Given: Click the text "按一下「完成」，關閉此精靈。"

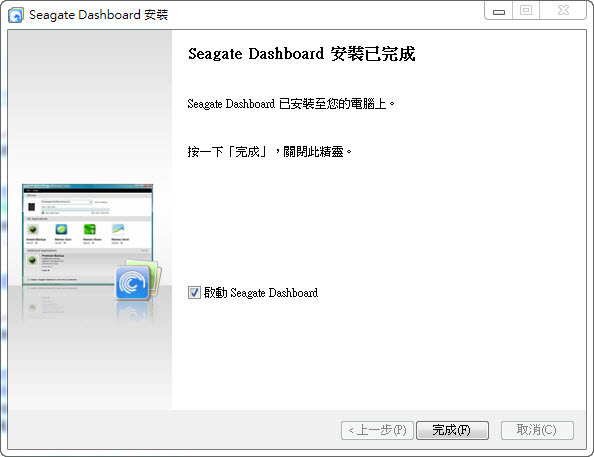Looking at the screenshot, I should click(270, 152).
